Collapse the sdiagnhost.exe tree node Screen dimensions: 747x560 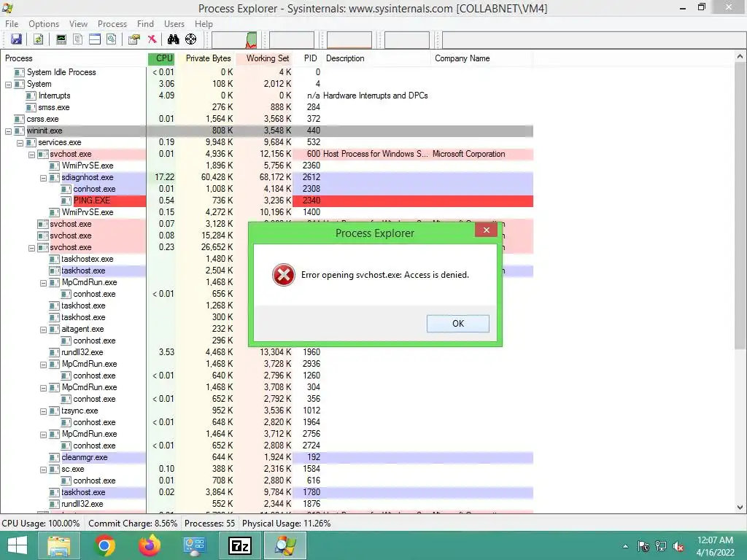[43, 178]
